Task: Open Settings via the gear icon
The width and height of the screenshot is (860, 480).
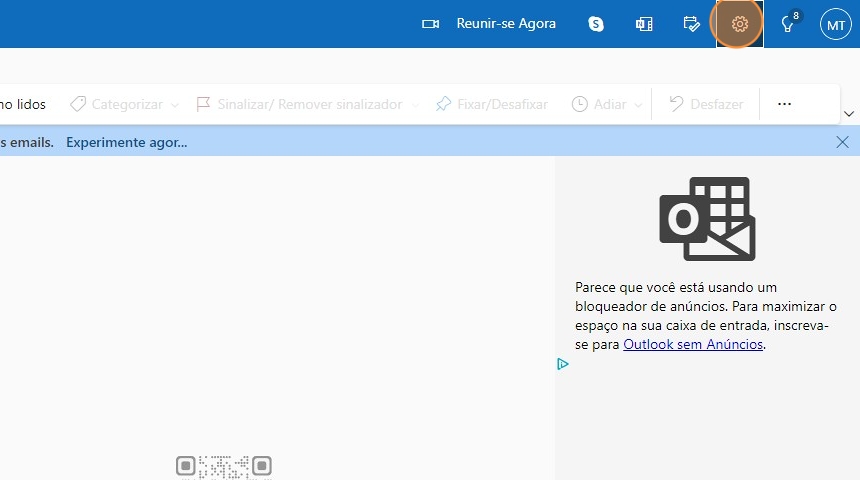Action: coord(739,24)
